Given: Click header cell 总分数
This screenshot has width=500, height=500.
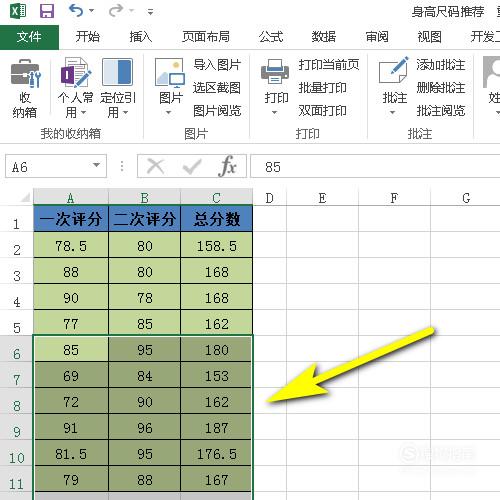Looking at the screenshot, I should click(216, 219).
